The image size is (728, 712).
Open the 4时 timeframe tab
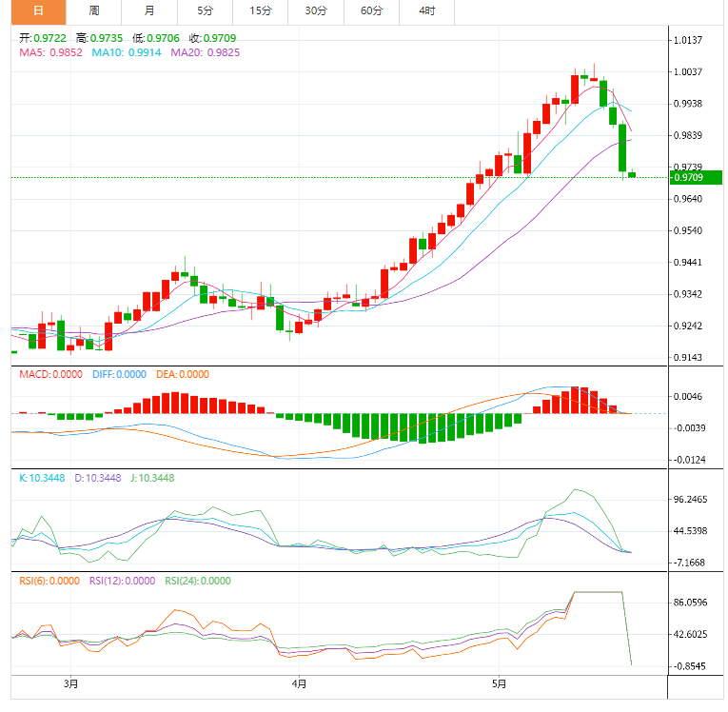click(x=426, y=11)
